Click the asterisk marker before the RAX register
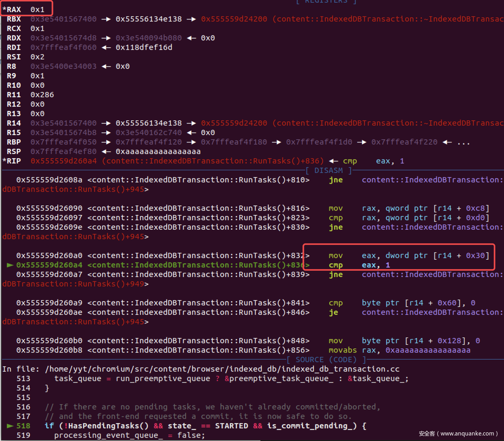The width and height of the screenshot is (504, 441). 4,9
